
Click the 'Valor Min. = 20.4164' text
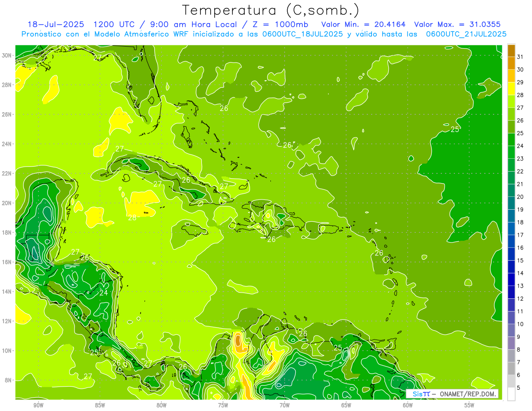point(363,24)
